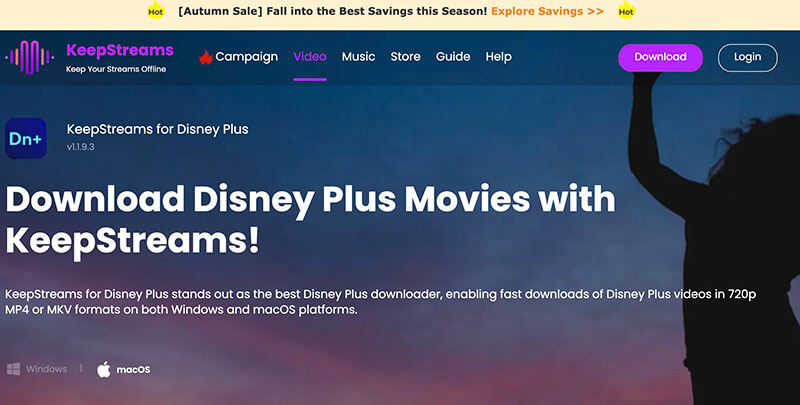Click the KeepStreams waveform logo icon
800x405 pixels.
tap(30, 58)
